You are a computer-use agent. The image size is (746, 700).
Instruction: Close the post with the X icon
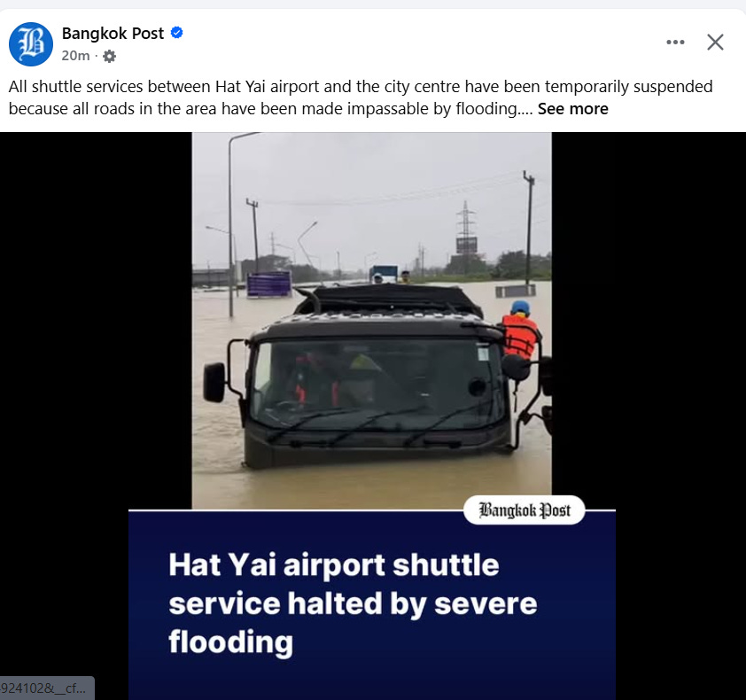[715, 42]
